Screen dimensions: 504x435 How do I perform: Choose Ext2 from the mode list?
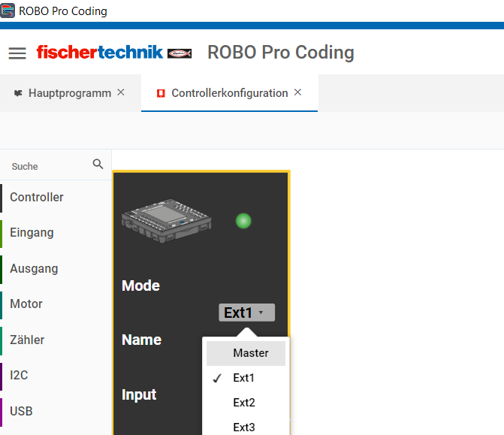[x=246, y=403]
